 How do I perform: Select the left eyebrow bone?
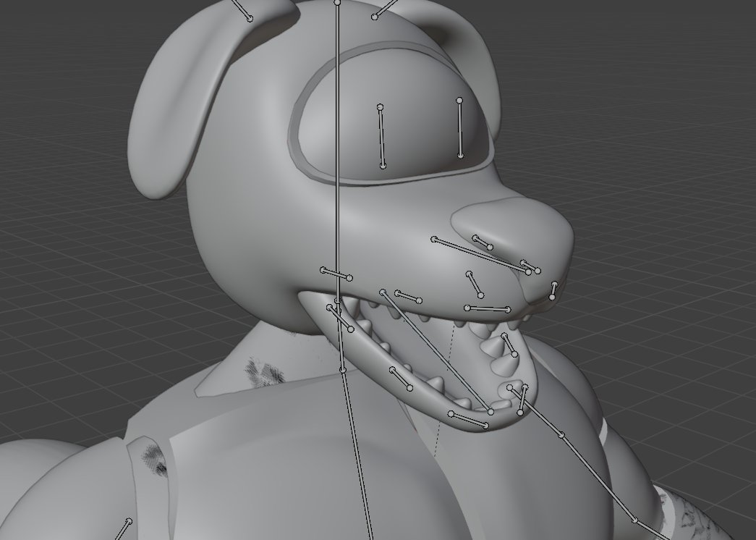(381, 134)
